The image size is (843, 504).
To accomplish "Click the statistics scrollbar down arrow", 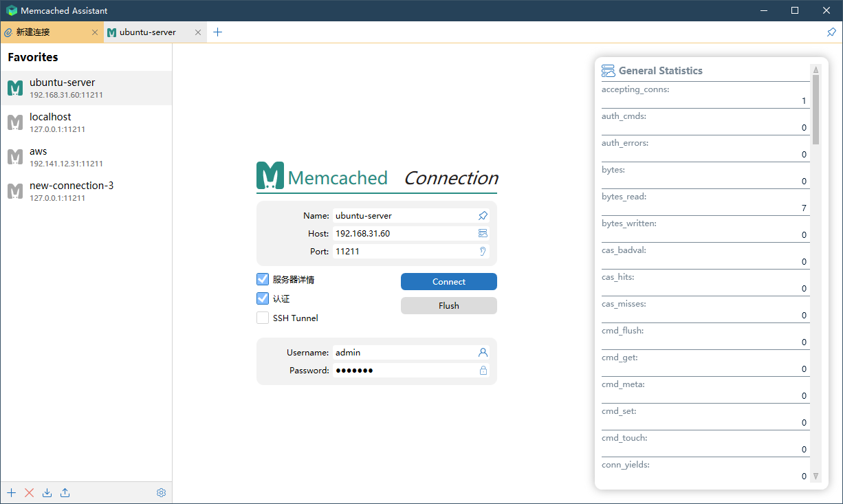I will [816, 476].
